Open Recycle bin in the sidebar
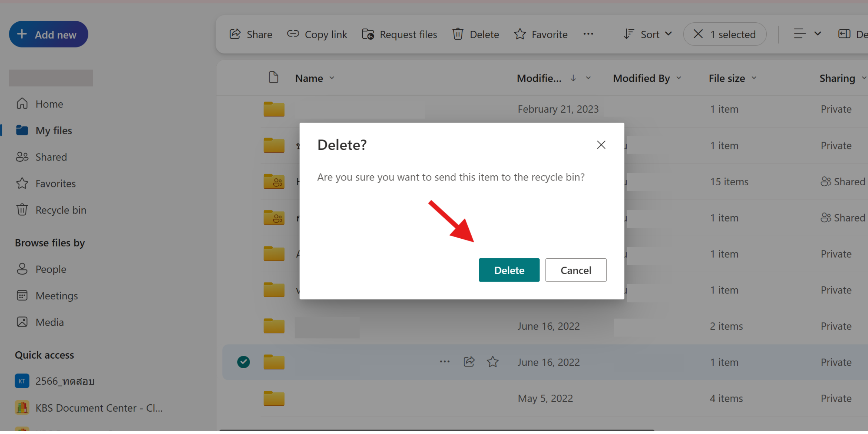868x434 pixels. click(61, 210)
